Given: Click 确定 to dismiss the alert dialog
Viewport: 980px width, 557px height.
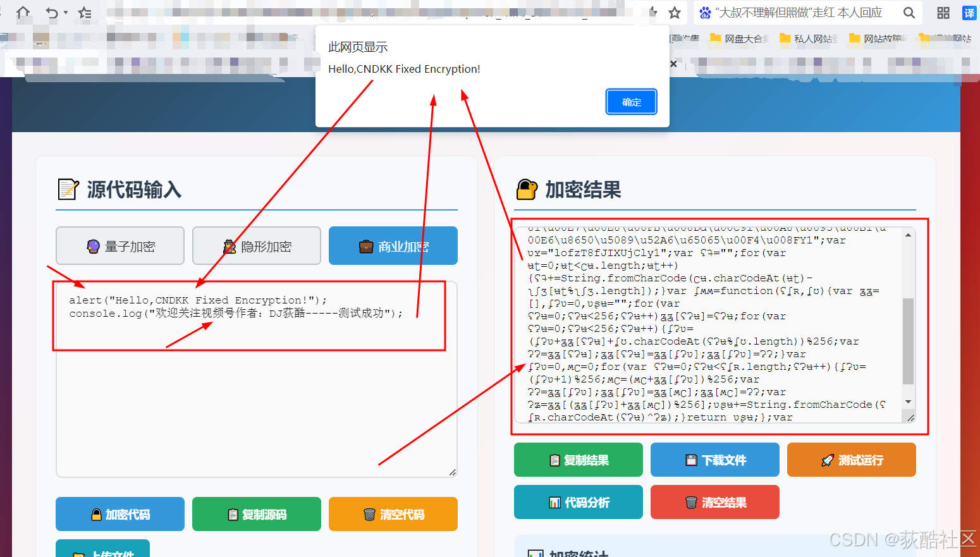Looking at the screenshot, I should pyautogui.click(x=631, y=101).
